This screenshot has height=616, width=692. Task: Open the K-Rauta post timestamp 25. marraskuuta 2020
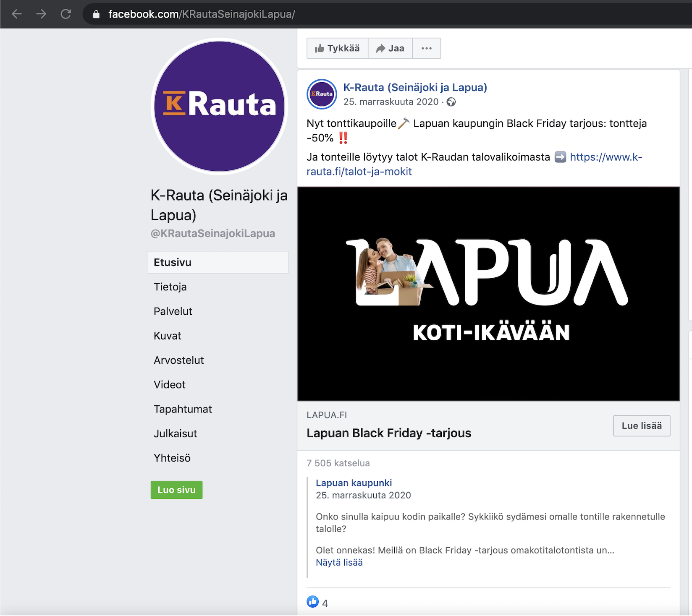coord(391,102)
